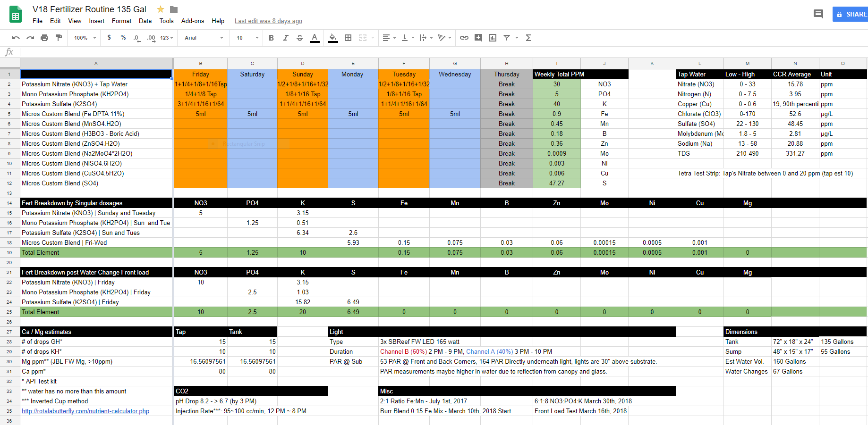Open the 123 more formats dropdown
Viewport: 868px width, 425px height.
(166, 38)
